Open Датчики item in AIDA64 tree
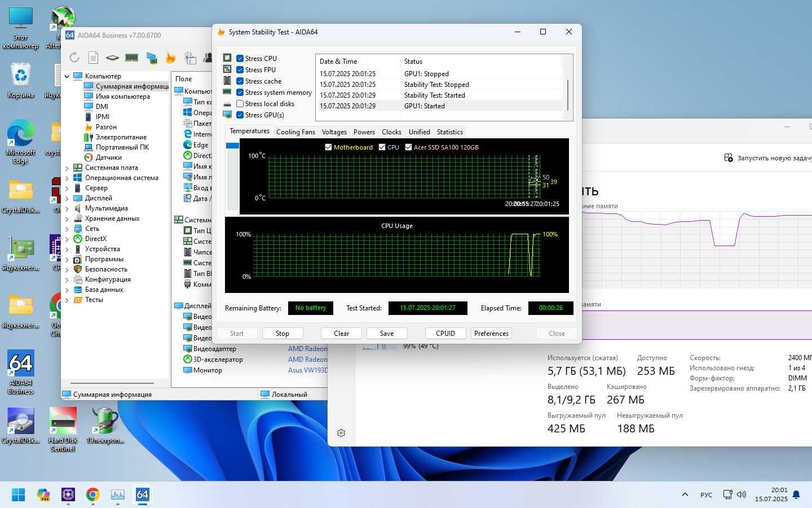The height and width of the screenshot is (508, 812). (x=108, y=157)
